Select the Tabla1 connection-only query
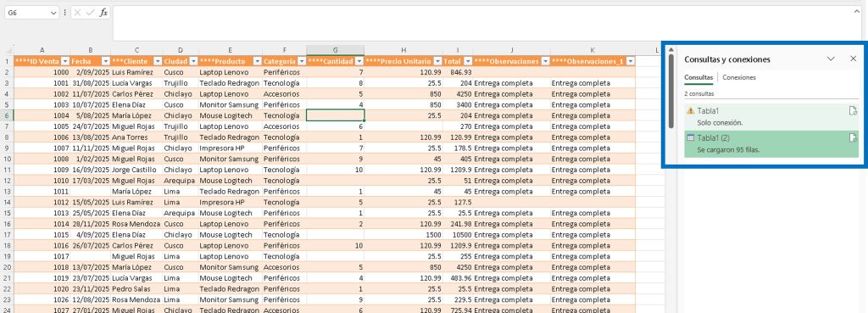This screenshot has width=868, height=313. pyautogui.click(x=771, y=116)
